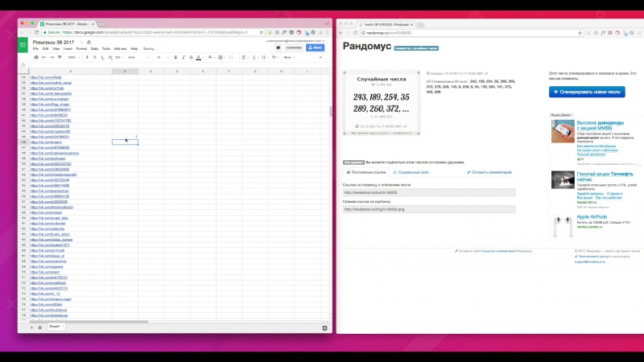644x362 pixels.
Task: Click Сгенерировать новое число button
Action: point(587,92)
